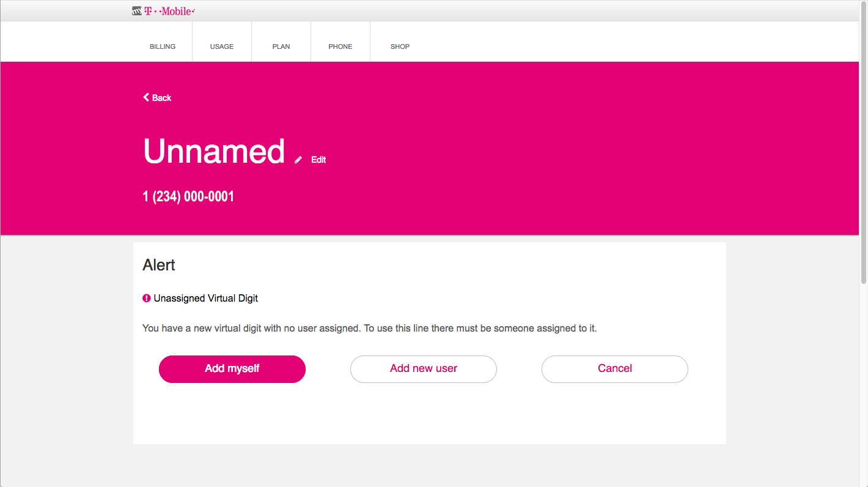Cancel the virtual digit alert

click(615, 369)
